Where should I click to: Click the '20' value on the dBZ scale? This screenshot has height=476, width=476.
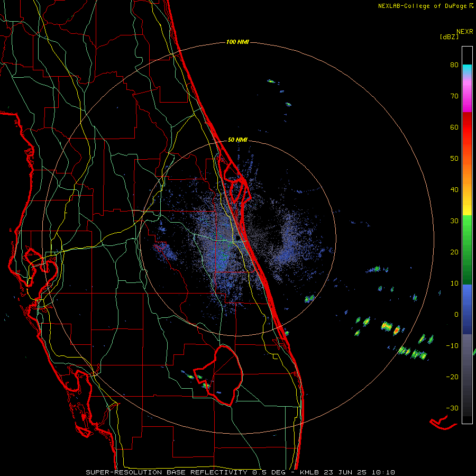[x=454, y=252]
